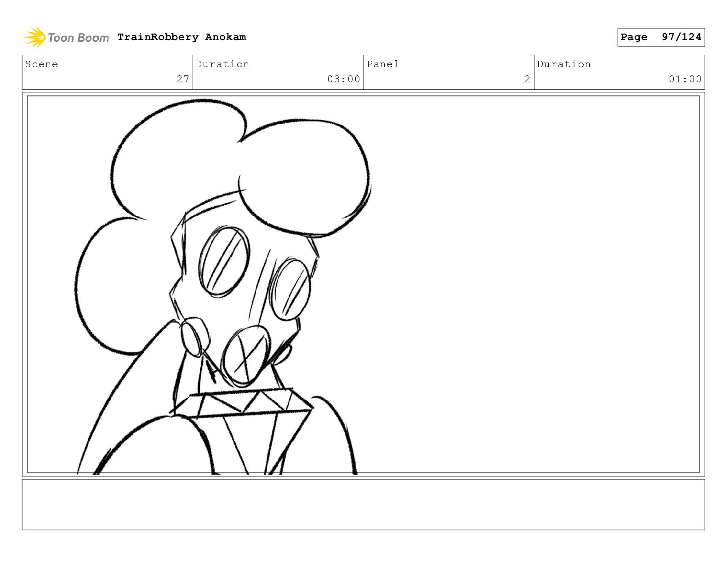Click the storyboard panel character sketch
Screen dimensions: 728x563
coord(224,287)
